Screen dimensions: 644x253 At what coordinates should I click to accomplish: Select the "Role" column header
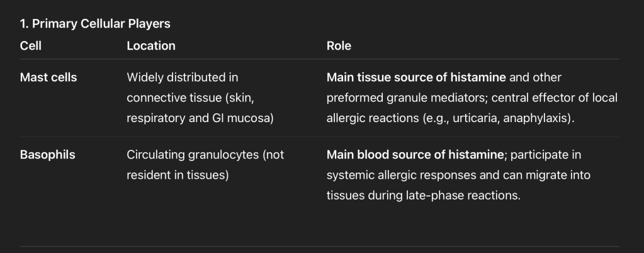[x=339, y=46]
